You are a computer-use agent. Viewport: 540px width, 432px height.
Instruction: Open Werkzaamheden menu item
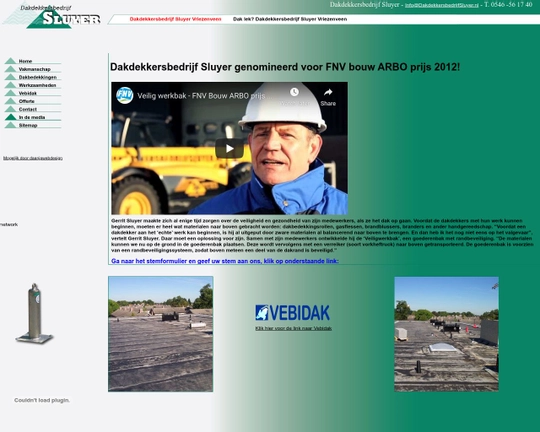pos(37,85)
